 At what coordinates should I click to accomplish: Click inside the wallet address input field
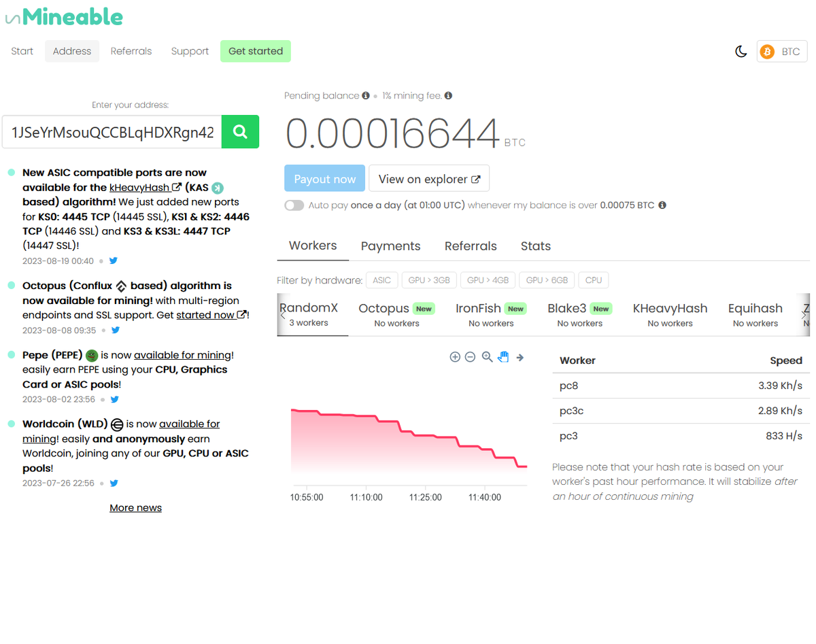[109, 130]
